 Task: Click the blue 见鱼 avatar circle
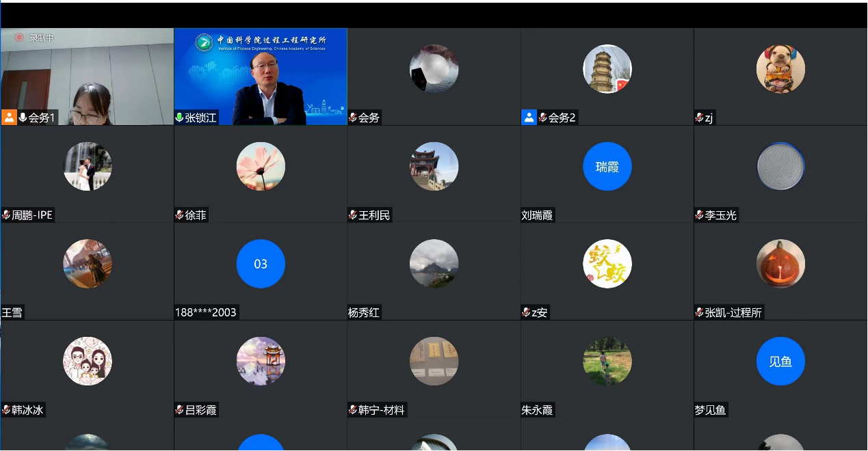(x=780, y=361)
